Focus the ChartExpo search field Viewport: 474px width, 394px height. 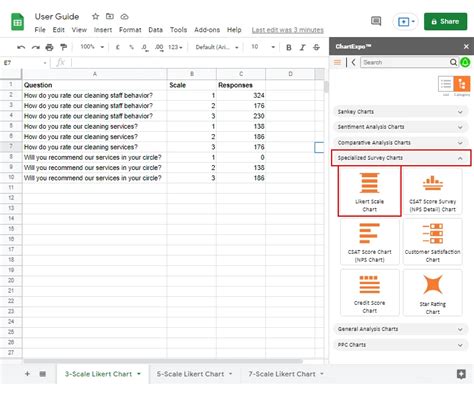405,62
